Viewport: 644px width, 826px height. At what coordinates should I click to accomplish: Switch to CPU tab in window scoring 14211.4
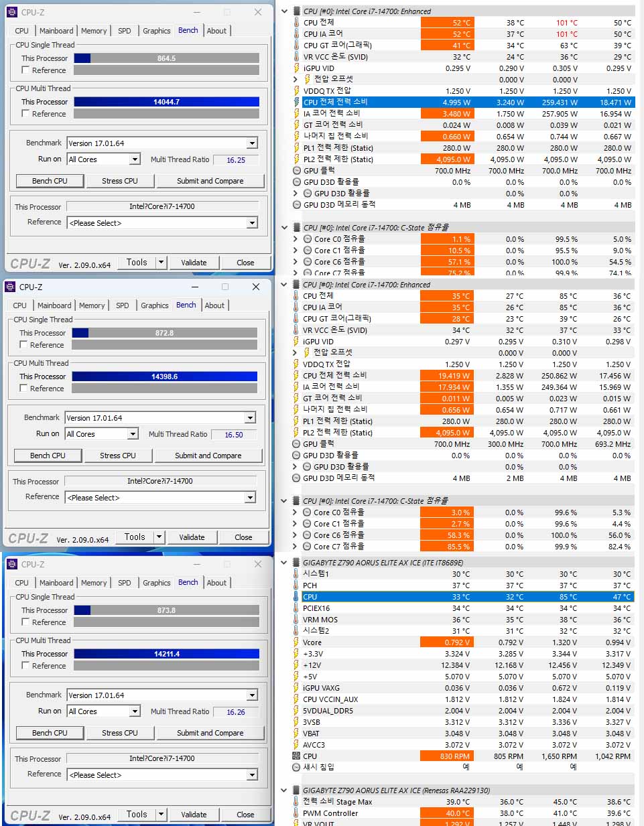pos(22,583)
